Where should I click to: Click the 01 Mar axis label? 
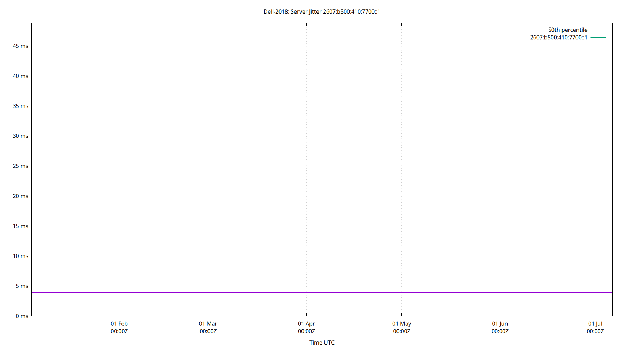coord(208,324)
